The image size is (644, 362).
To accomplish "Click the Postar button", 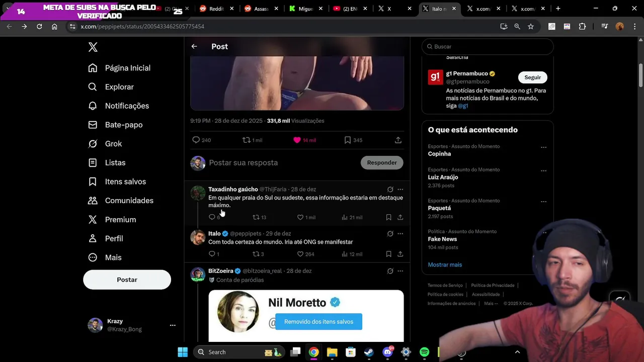I will click(127, 280).
